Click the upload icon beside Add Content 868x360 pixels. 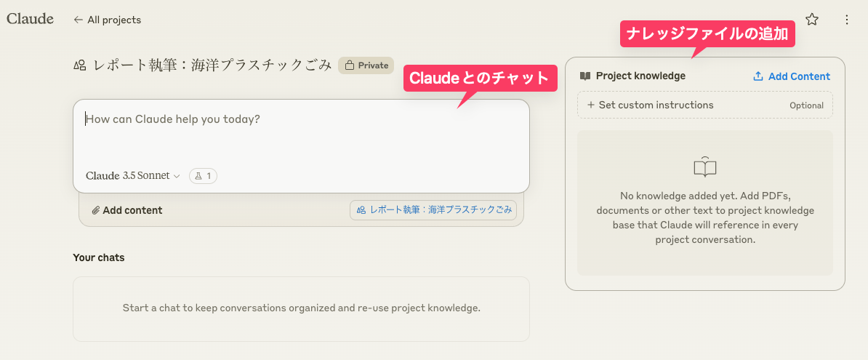tap(758, 76)
